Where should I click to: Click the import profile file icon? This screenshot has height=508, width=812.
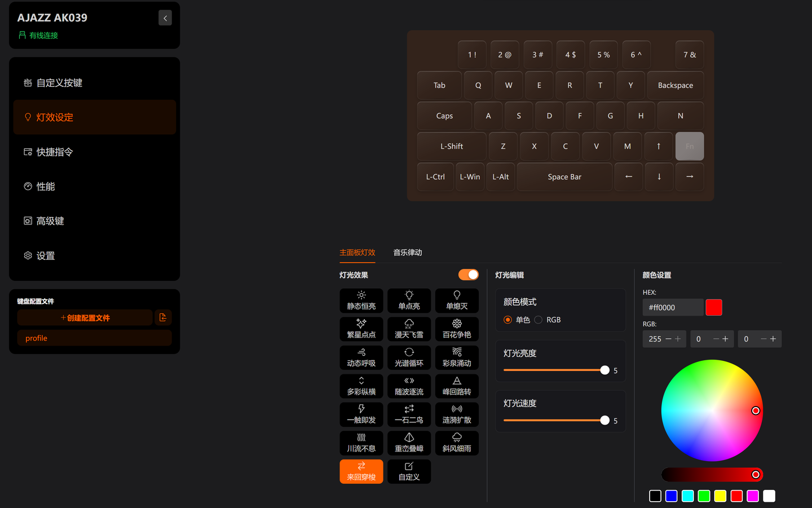[163, 317]
